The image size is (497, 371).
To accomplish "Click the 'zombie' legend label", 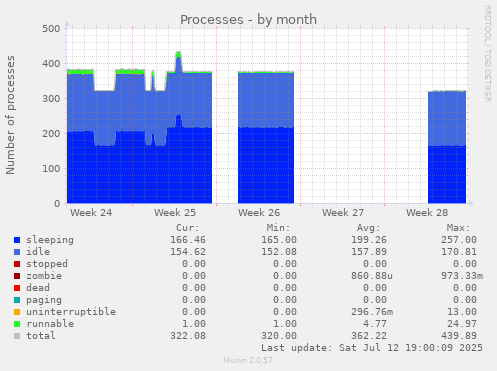I will point(44,276).
